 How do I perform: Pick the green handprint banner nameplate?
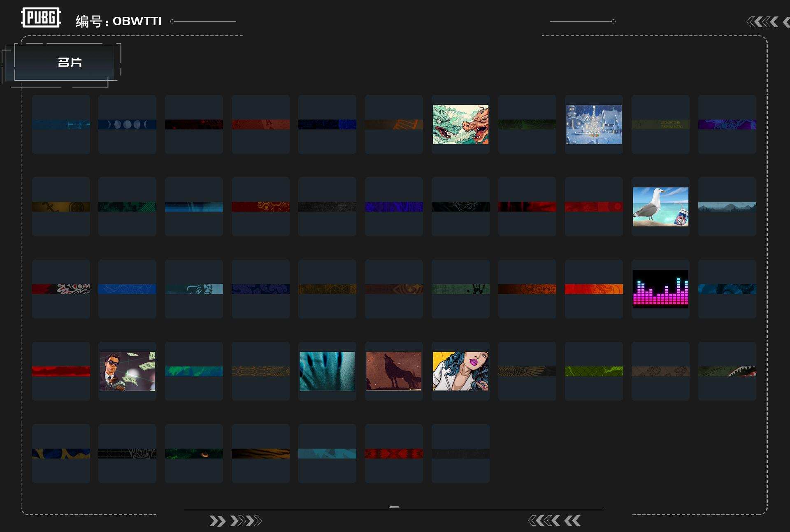point(460,289)
